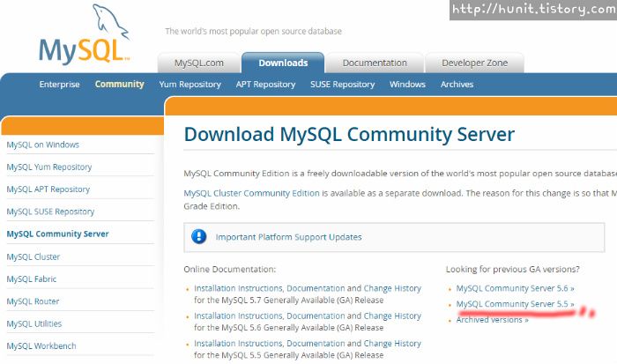The height and width of the screenshot is (364, 617).
Task: Open APT Repository in the navigation bar
Action: 265,85
